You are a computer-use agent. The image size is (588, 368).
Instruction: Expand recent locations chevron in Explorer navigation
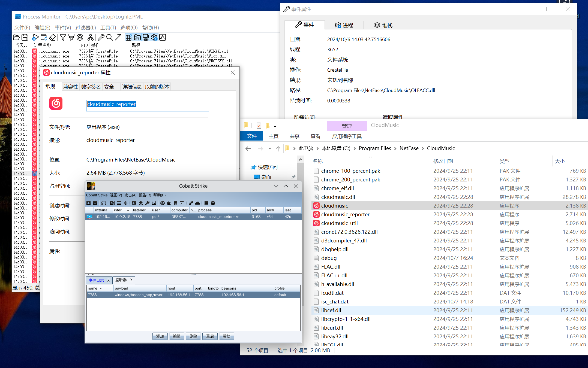[x=270, y=148]
